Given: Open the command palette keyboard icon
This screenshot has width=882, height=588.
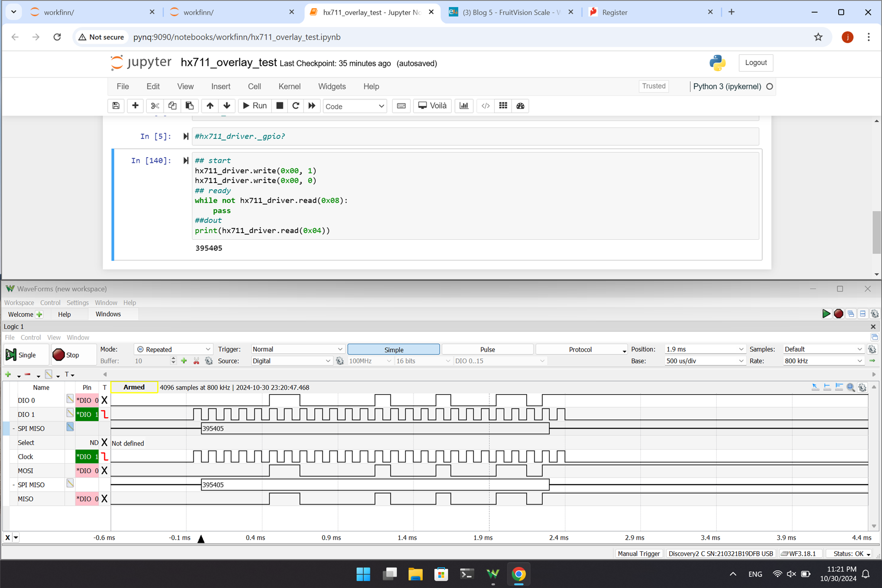Looking at the screenshot, I should (x=401, y=106).
